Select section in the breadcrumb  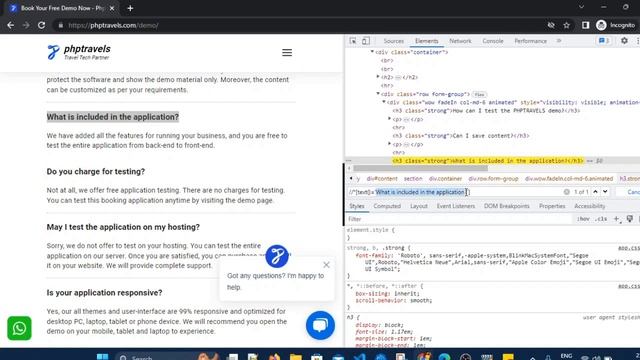[x=413, y=179]
